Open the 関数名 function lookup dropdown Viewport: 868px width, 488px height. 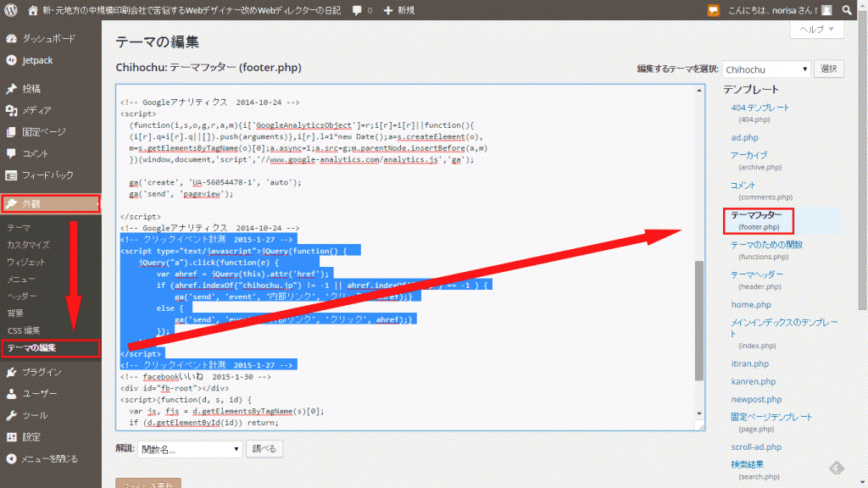coord(189,449)
